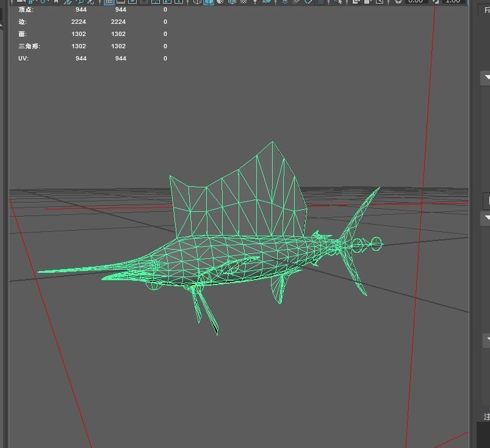Screen dimensions: 490x448
Task: Click the exposure value field 0.00
Action: (x=416, y=1)
